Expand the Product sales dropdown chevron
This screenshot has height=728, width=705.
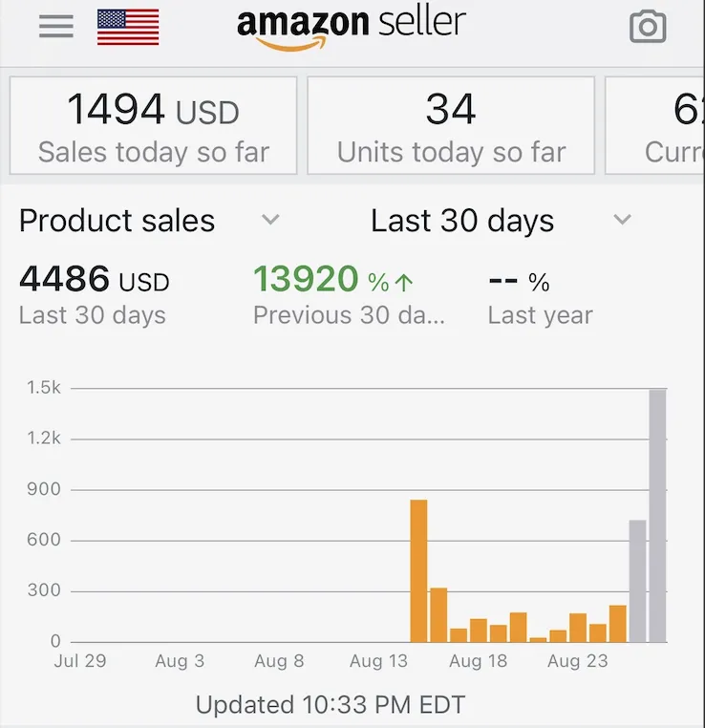pos(270,219)
